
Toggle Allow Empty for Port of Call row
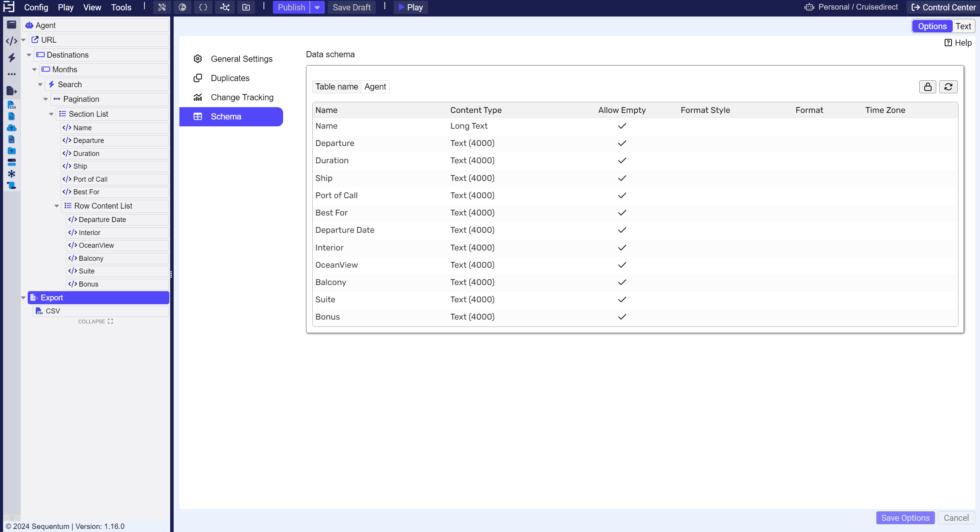tap(622, 196)
